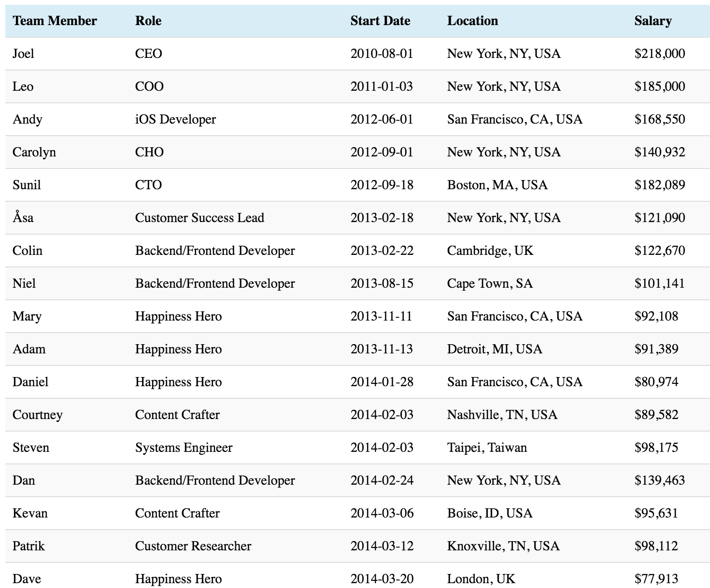Click the CEO role cell
This screenshot has width=710, height=588.
pyautogui.click(x=149, y=54)
